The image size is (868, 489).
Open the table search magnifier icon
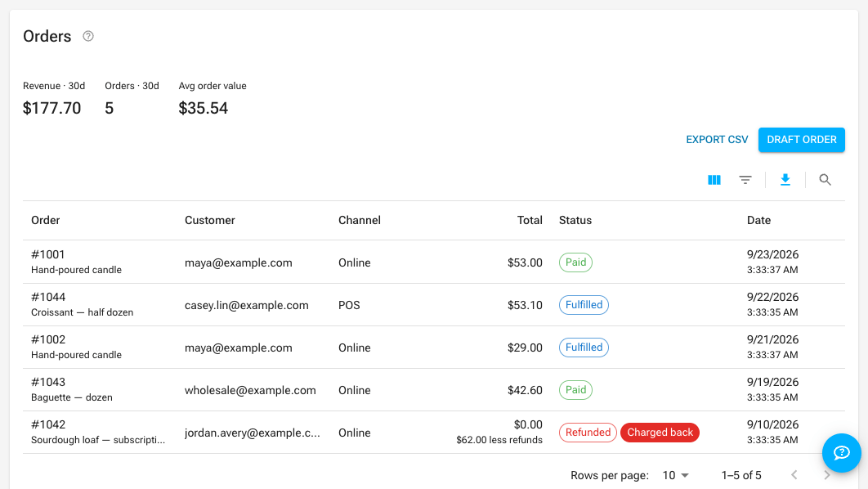click(x=825, y=180)
